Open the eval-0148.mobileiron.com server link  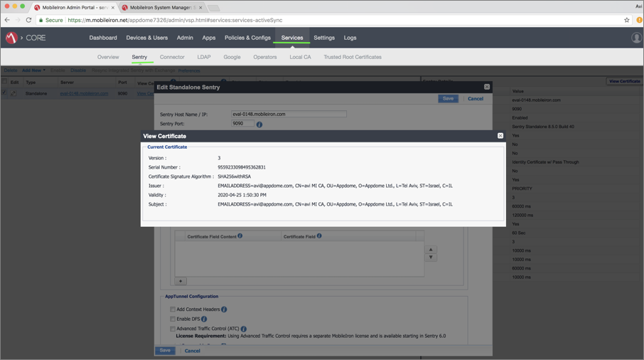pos(84,94)
